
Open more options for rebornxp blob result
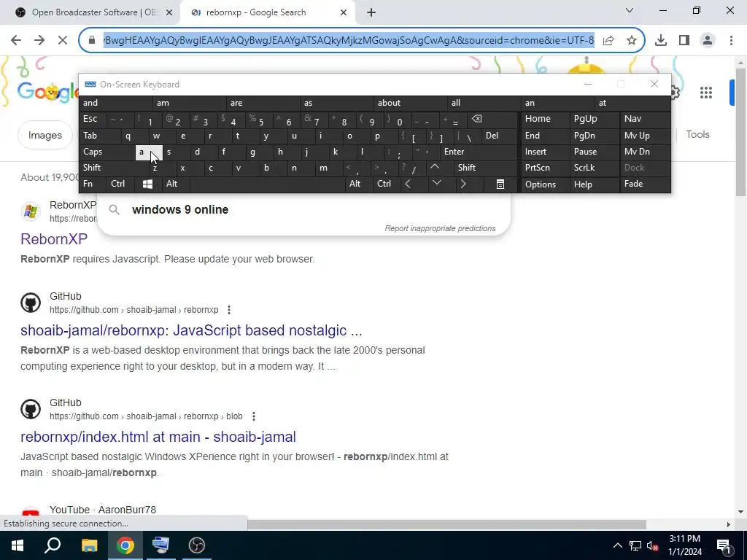pos(254,416)
